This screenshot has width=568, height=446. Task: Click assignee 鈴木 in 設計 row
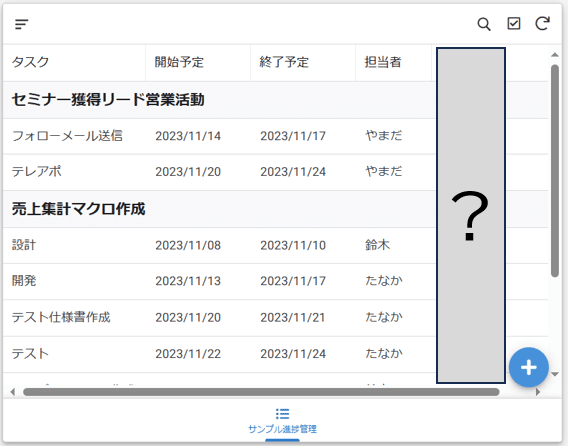tap(377, 245)
